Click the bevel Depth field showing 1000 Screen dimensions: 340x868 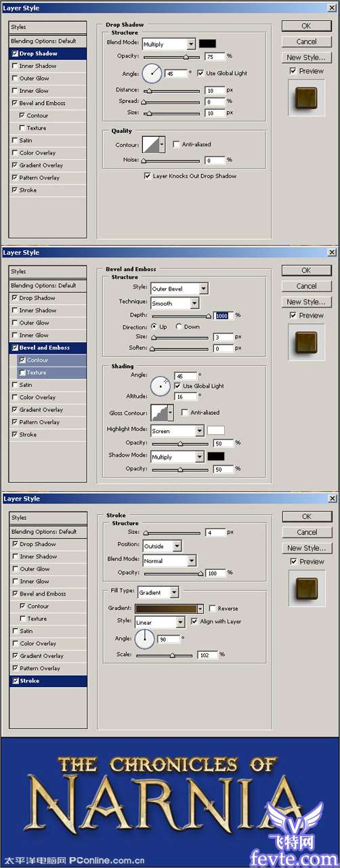coord(224,316)
